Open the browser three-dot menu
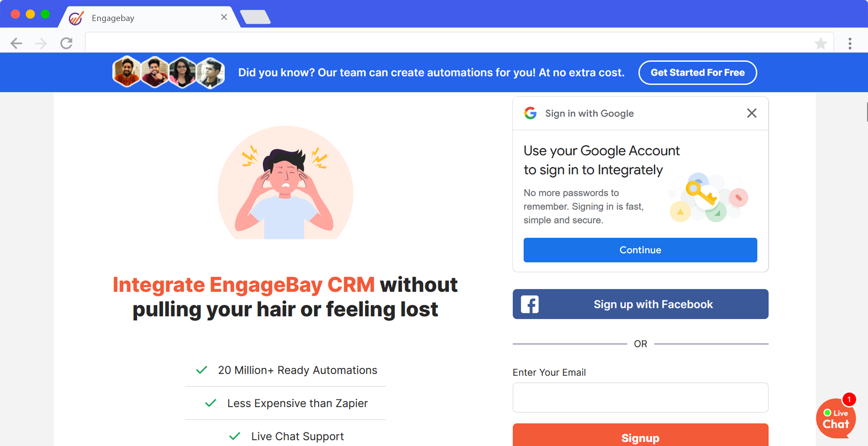This screenshot has height=446, width=868. point(850,43)
